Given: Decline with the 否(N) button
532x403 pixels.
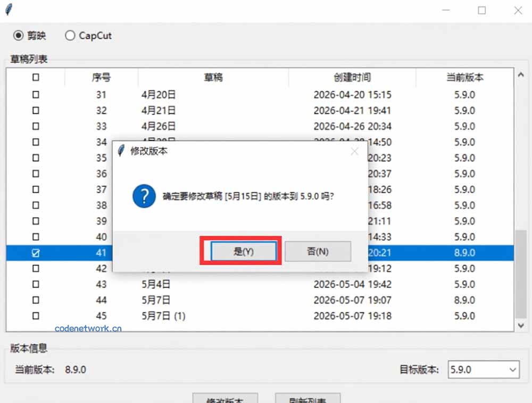Looking at the screenshot, I should (x=318, y=251).
